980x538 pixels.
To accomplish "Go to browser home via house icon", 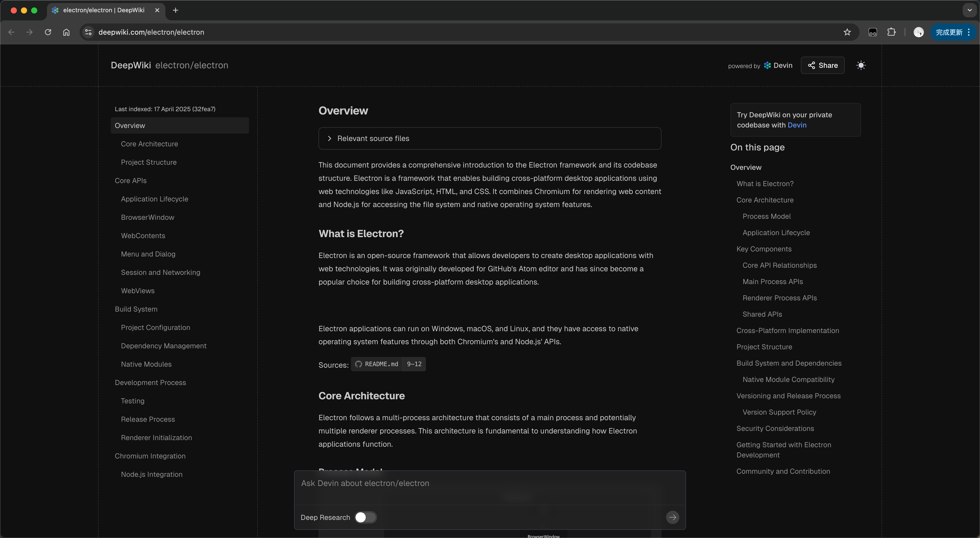I will pyautogui.click(x=66, y=32).
